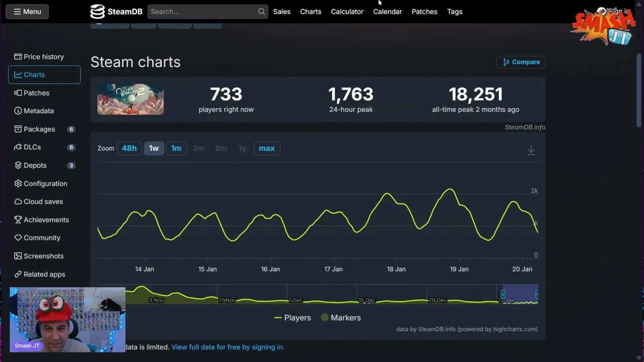Set chart zoom to 48h
This screenshot has height=362, width=644.
coord(129,148)
